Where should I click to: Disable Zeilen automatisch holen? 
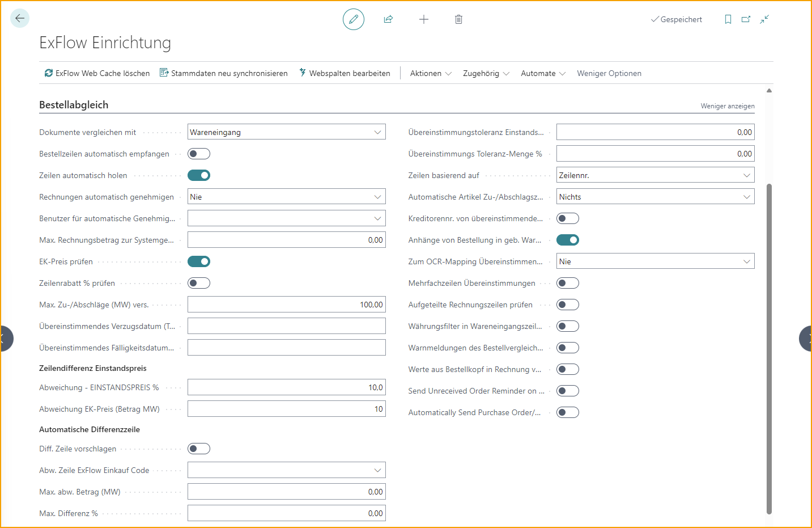tap(199, 175)
